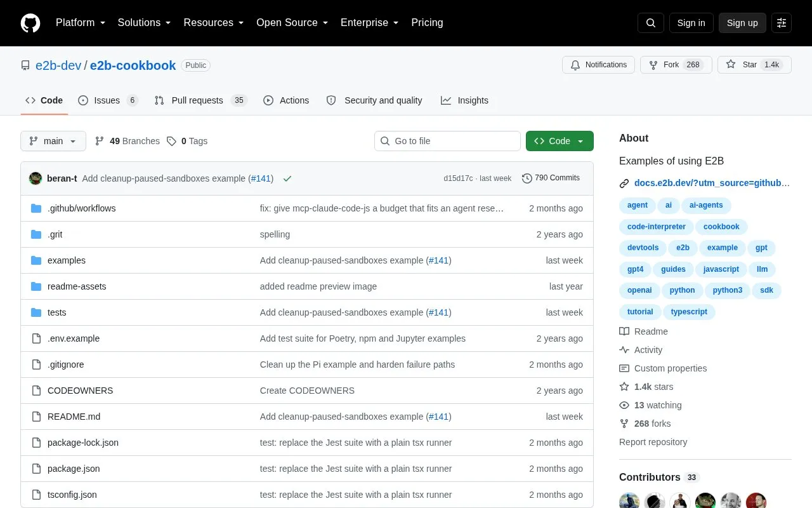Click the fork icon beside 268 forks
The height and width of the screenshot is (508, 812).
[x=624, y=424]
